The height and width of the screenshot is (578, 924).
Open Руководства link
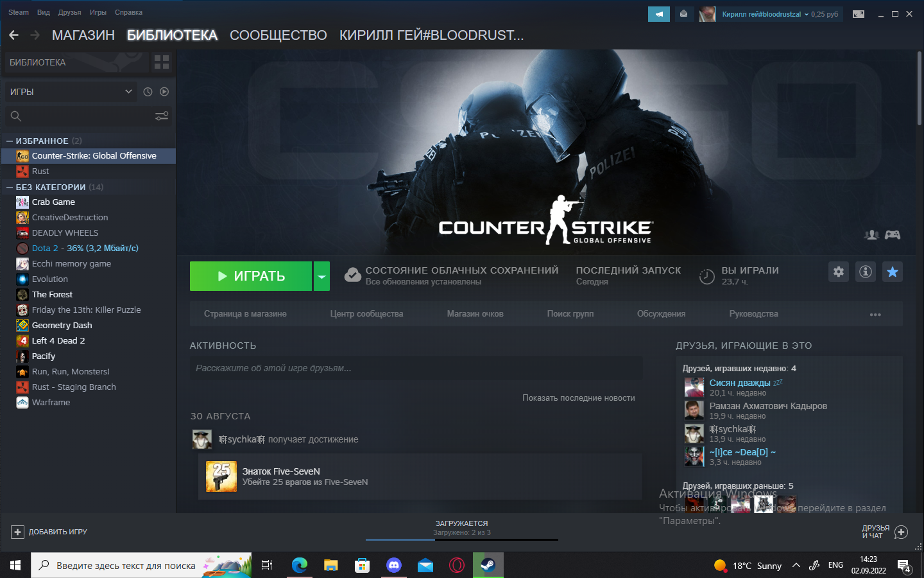(753, 314)
